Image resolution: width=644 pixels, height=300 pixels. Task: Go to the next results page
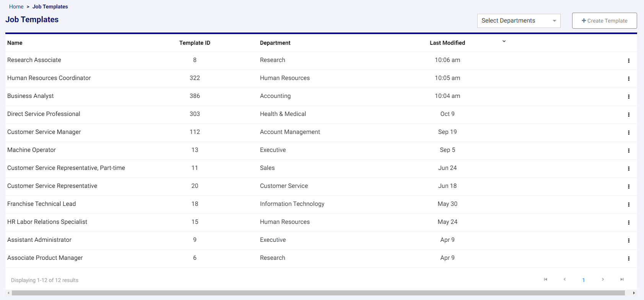click(603, 279)
